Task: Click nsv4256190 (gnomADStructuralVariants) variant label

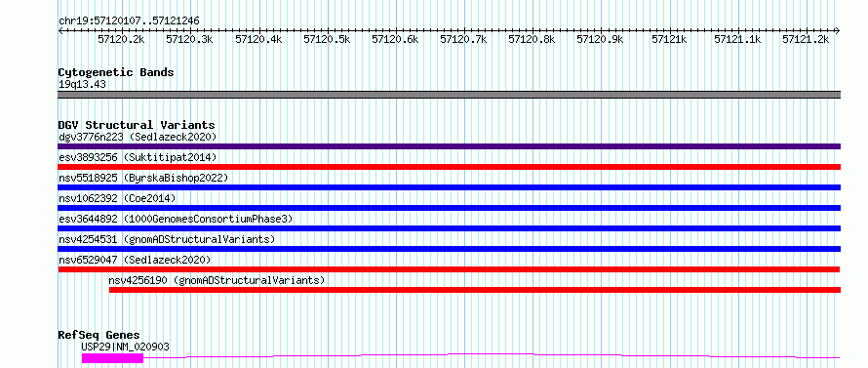Action: click(217, 280)
